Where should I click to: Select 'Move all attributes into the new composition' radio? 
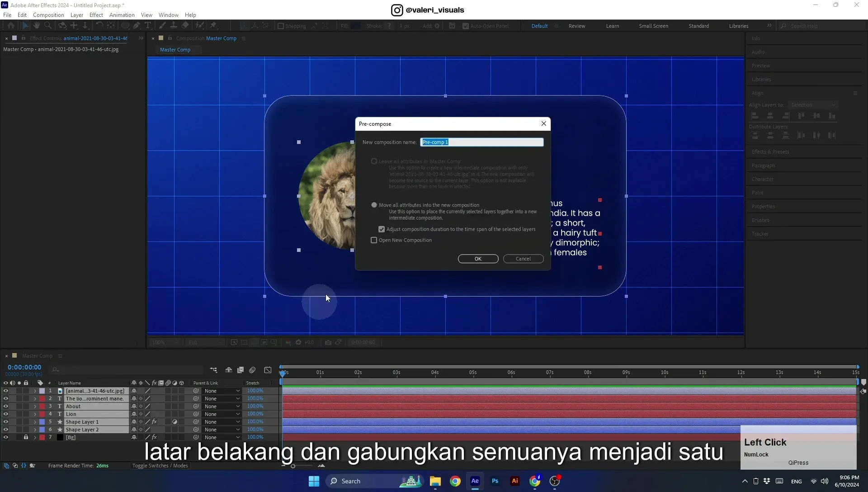pos(374,205)
